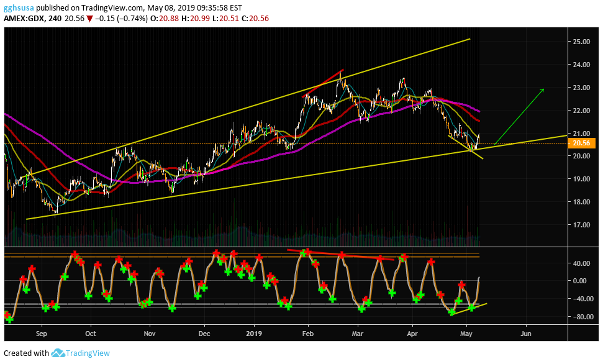This screenshot has height=364, width=603.
Task: Click the 24.00 price axis label
Action: click(x=581, y=65)
